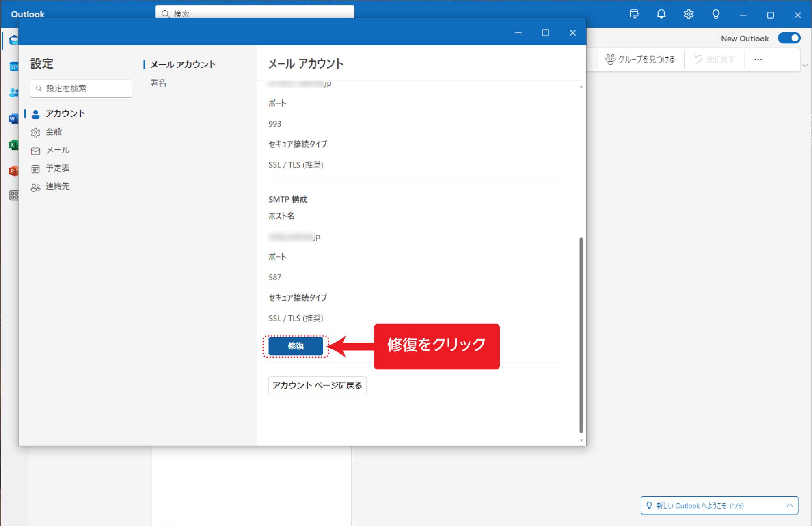The height and width of the screenshot is (526, 812).
Task: Open the People icon in the left rail
Action: (x=14, y=93)
